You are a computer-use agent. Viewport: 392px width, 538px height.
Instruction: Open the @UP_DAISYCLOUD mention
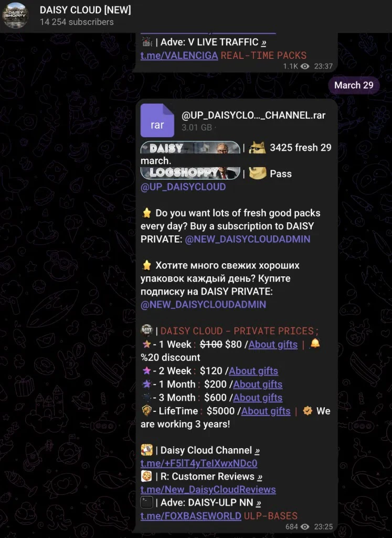[x=183, y=187]
